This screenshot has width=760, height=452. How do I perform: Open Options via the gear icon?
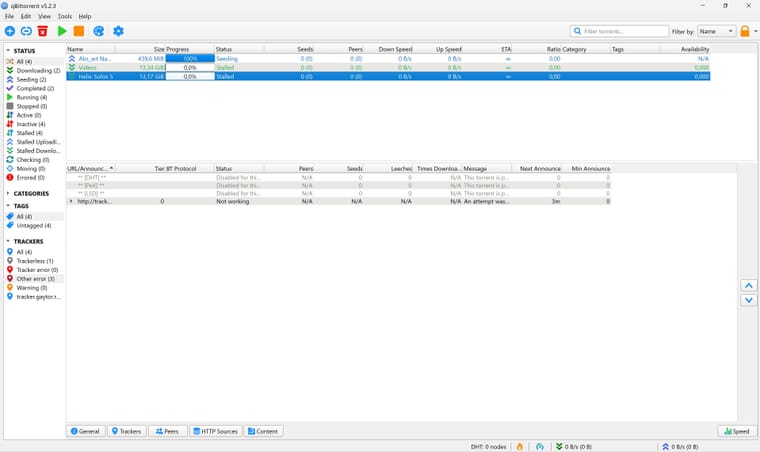click(118, 31)
